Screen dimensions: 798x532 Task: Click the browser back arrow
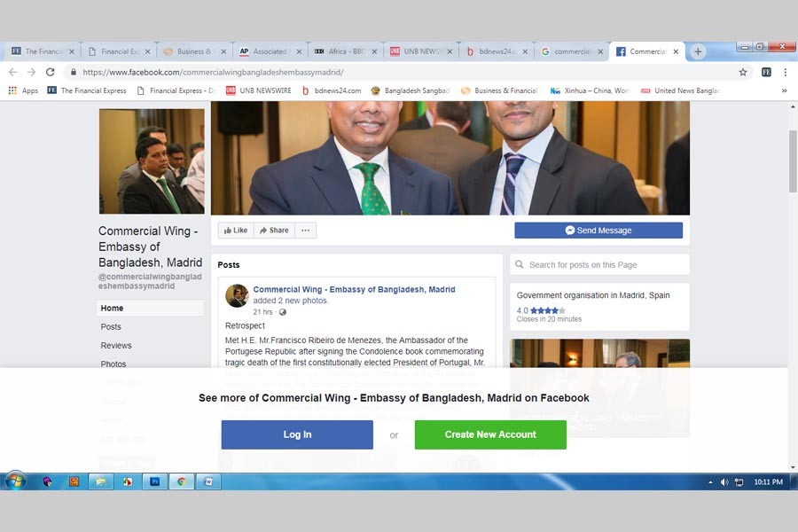pyautogui.click(x=12, y=72)
